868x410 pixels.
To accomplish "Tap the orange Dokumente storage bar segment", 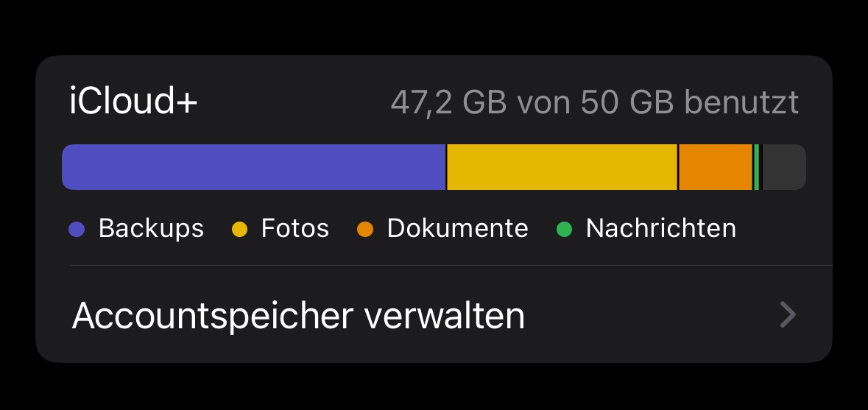I will (x=715, y=167).
